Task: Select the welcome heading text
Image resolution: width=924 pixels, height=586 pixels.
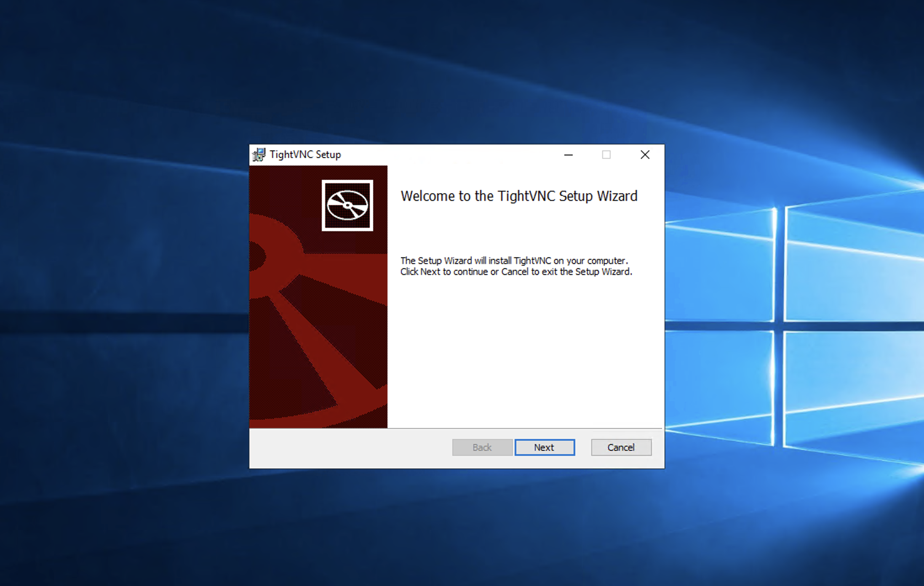Action: point(519,196)
